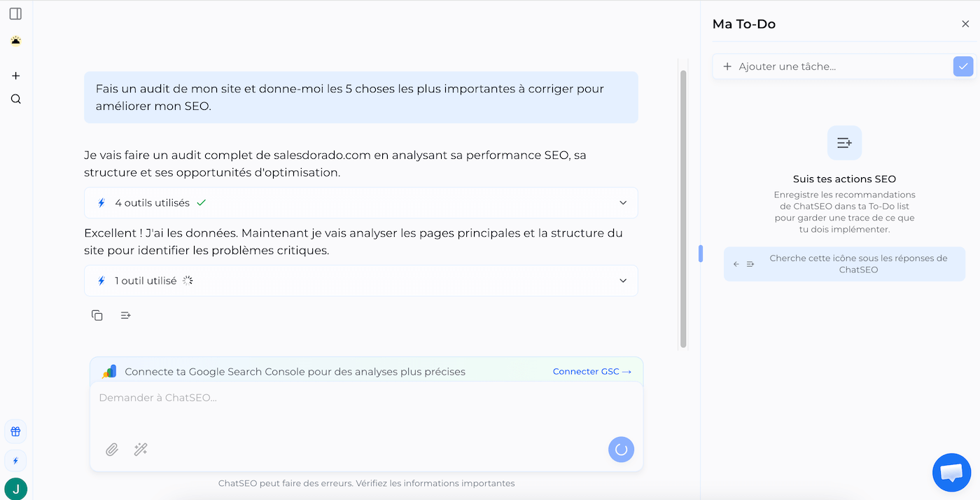Open the gift rewards icon
The image size is (980, 500).
coord(15,431)
